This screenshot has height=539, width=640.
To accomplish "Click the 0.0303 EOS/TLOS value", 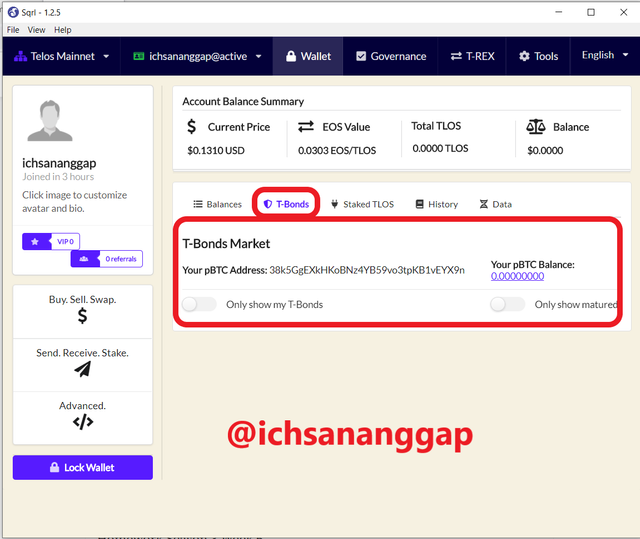I will pyautogui.click(x=337, y=151).
